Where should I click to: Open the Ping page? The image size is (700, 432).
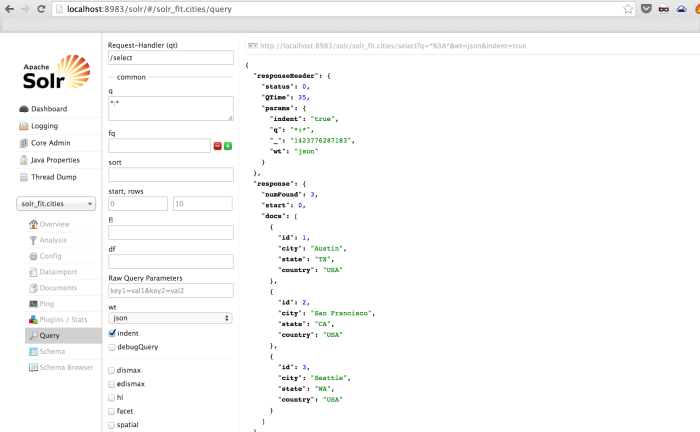tap(46, 303)
